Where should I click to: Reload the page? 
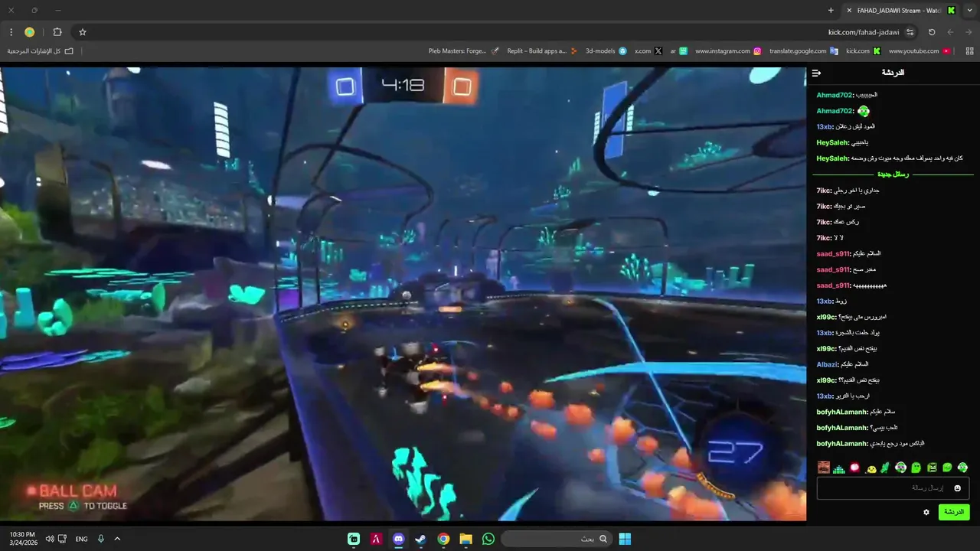pos(932,32)
